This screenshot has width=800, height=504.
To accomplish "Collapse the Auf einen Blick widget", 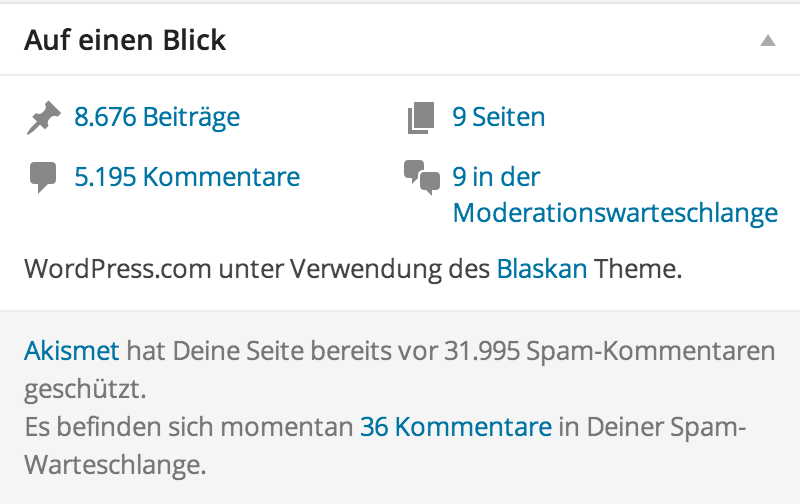I will click(x=767, y=41).
